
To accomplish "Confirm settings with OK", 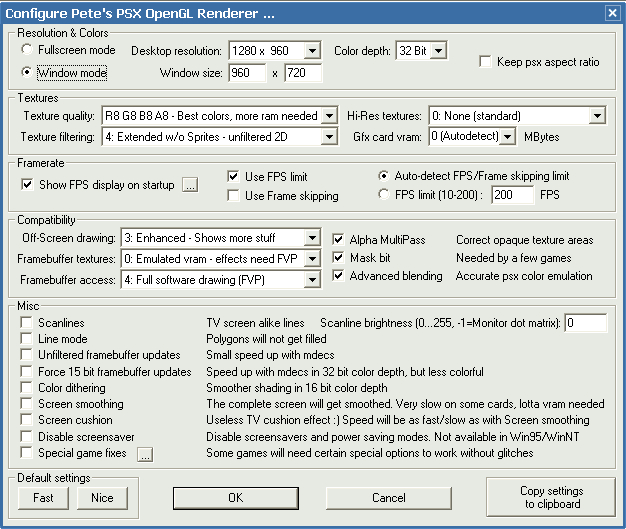I will point(236,498).
